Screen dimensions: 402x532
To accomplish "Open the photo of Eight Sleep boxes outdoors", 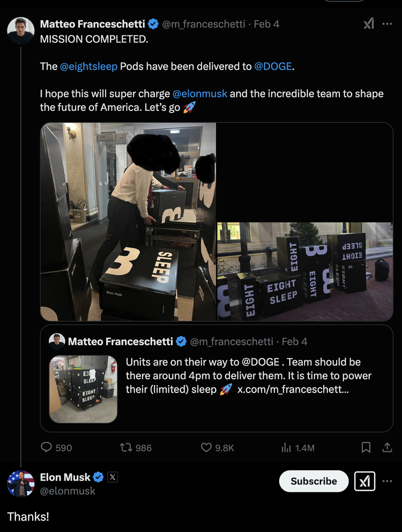I will tap(305, 272).
